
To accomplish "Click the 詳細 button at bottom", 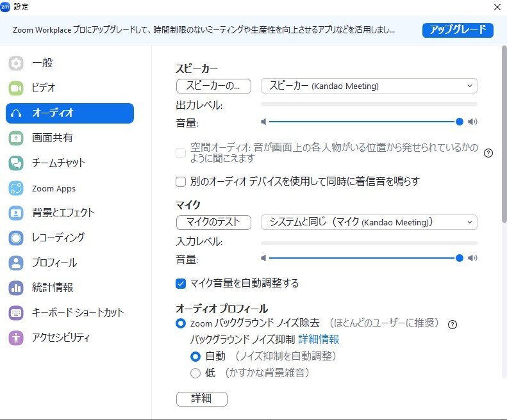I will point(202,399).
